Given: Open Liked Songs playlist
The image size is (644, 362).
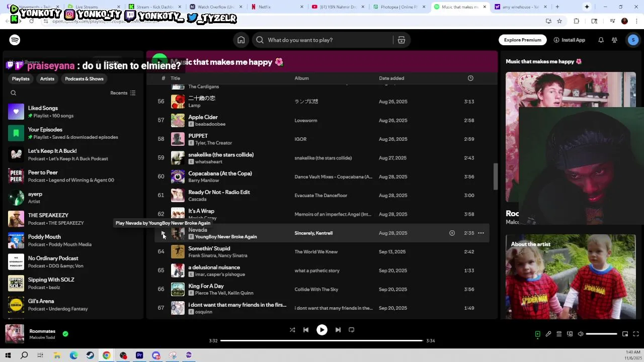Looking at the screenshot, I should [73, 112].
